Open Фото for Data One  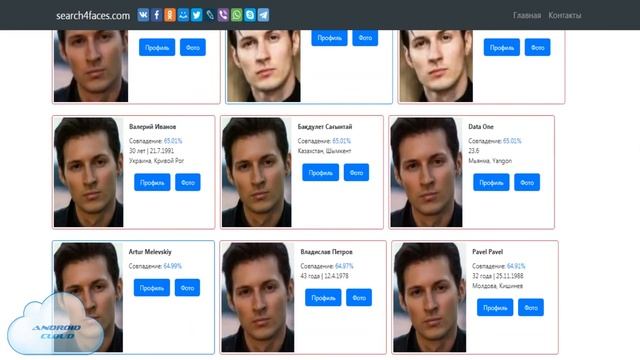[527, 182]
